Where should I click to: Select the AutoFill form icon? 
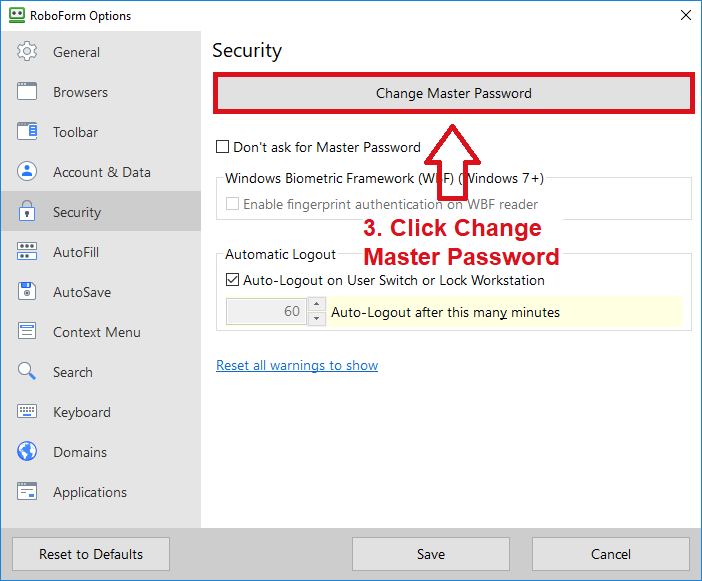(27, 252)
